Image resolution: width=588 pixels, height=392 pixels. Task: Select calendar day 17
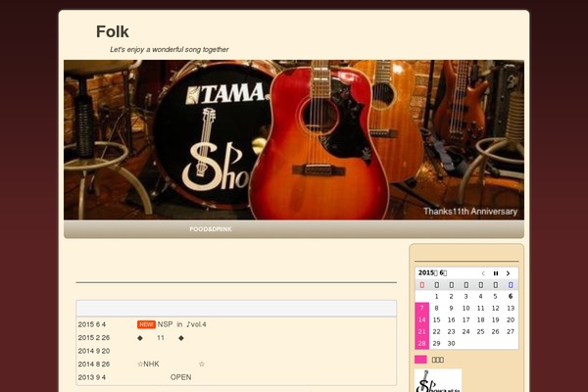[x=465, y=320]
